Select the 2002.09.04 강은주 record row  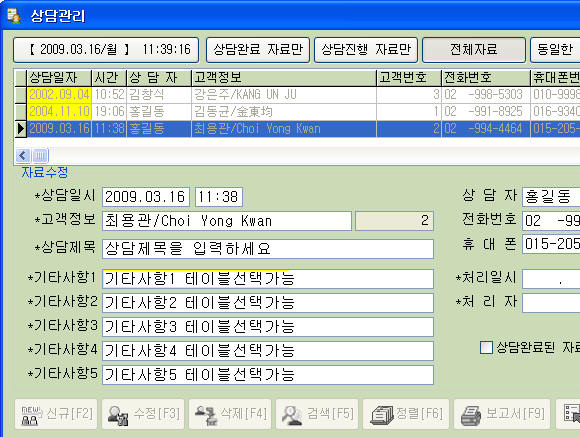click(297, 95)
